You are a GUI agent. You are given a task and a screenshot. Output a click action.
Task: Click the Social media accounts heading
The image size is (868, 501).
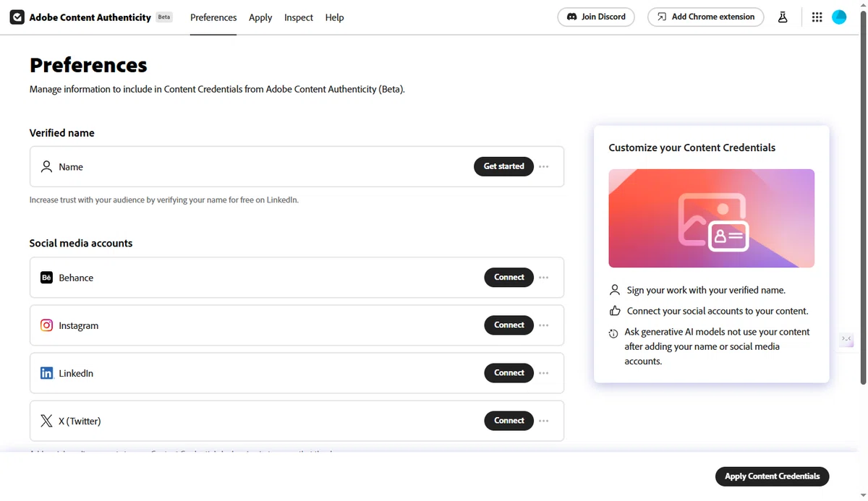(81, 243)
